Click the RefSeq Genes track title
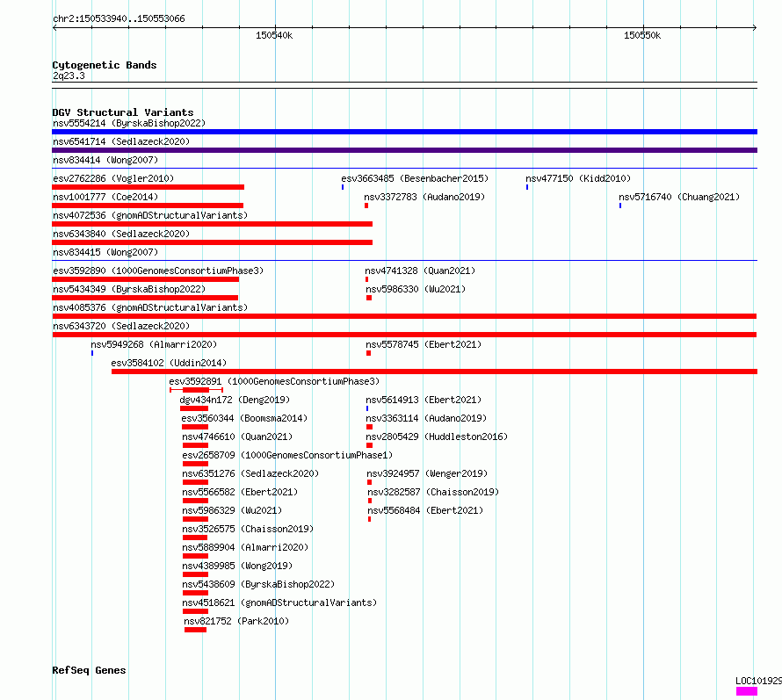 coord(89,670)
